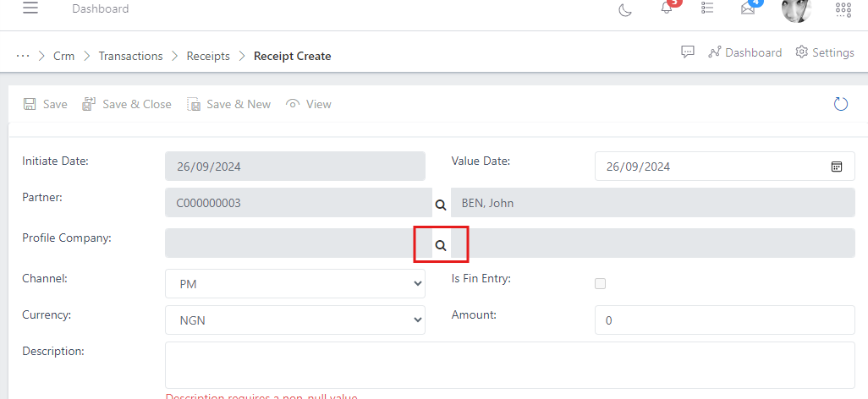Click the Partner code field C000000003
This screenshot has width=868, height=399.
coord(299,203)
